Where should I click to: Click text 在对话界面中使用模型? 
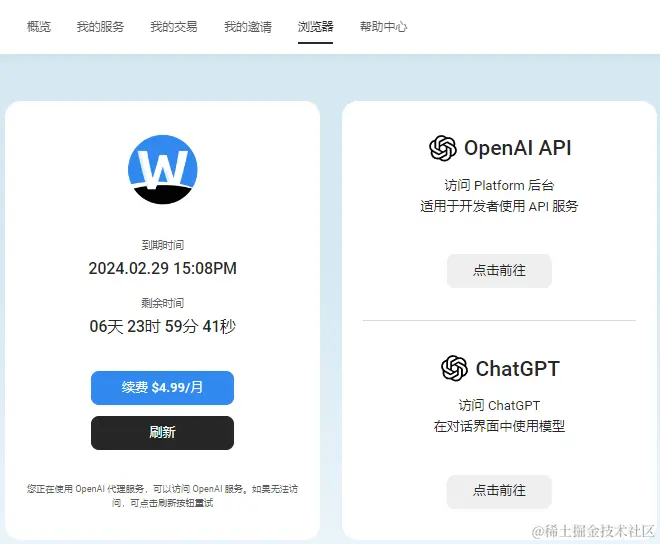click(x=499, y=427)
